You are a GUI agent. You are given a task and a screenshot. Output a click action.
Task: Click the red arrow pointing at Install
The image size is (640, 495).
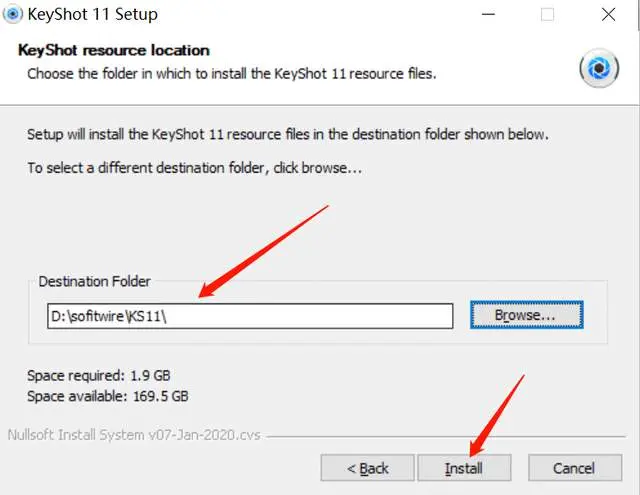(496, 415)
